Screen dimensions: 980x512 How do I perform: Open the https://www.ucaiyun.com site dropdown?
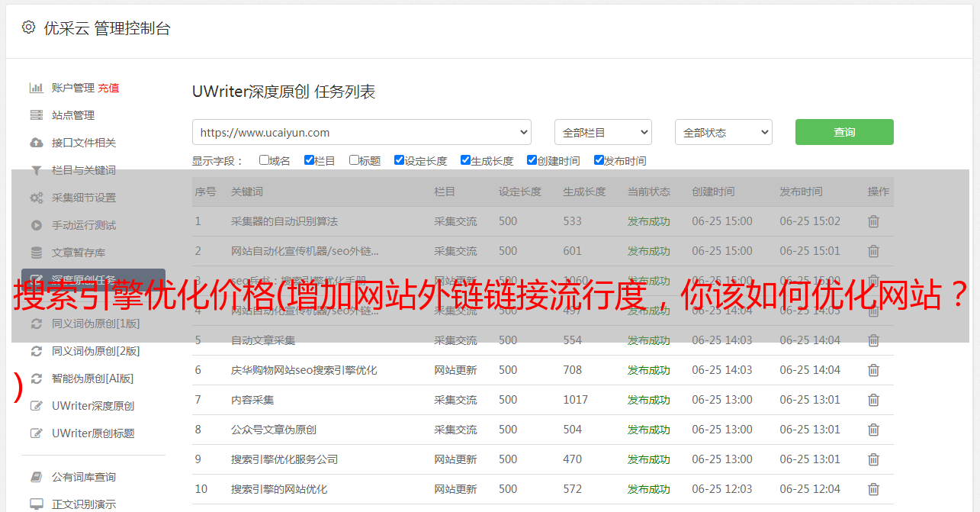click(x=361, y=132)
